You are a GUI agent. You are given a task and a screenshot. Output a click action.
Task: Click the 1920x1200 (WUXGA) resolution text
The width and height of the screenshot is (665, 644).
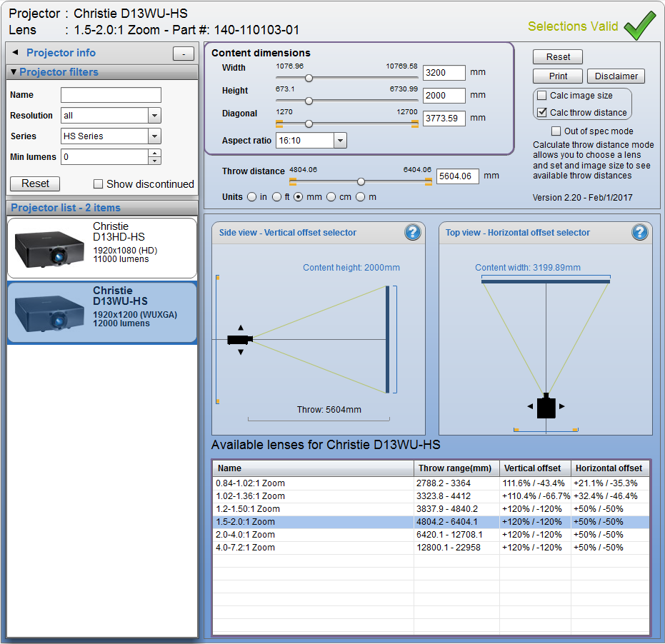[x=135, y=315]
